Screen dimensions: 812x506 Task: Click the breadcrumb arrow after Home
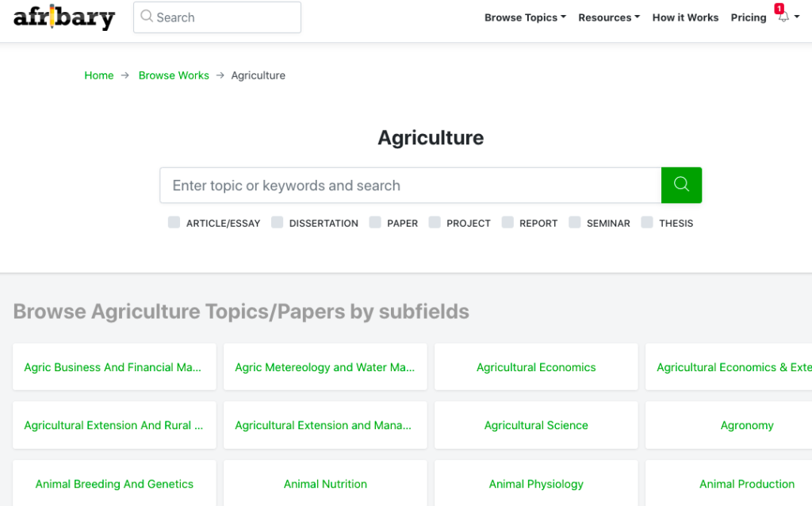[124, 75]
